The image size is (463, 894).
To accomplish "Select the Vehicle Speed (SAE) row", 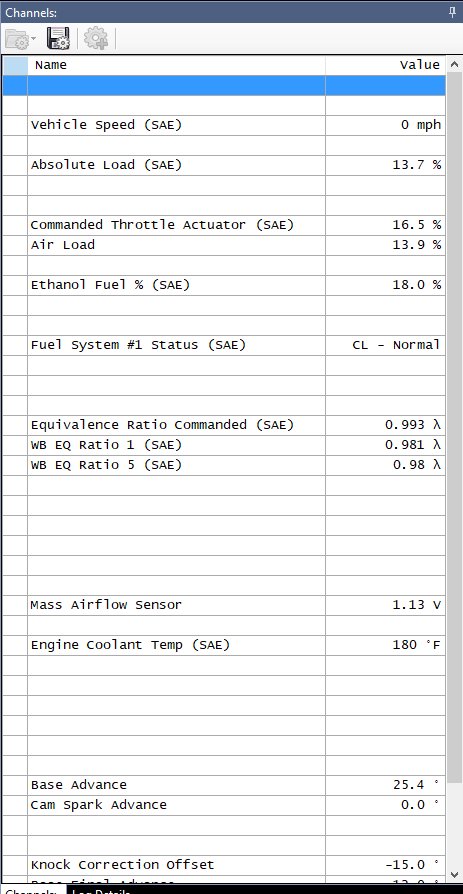I will [x=225, y=125].
